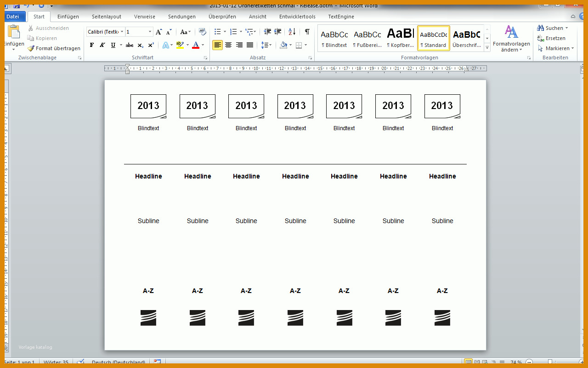
Task: Open the font size dropdown
Action: (x=150, y=32)
